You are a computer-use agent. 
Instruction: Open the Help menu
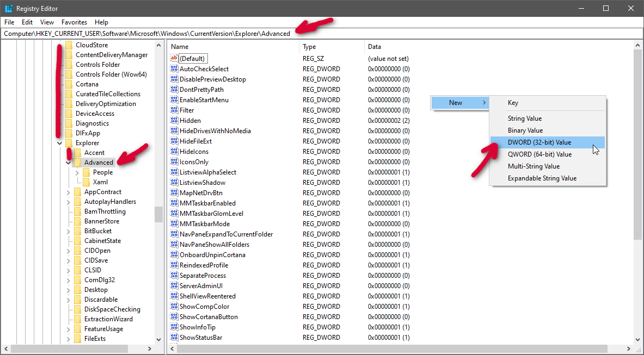101,22
